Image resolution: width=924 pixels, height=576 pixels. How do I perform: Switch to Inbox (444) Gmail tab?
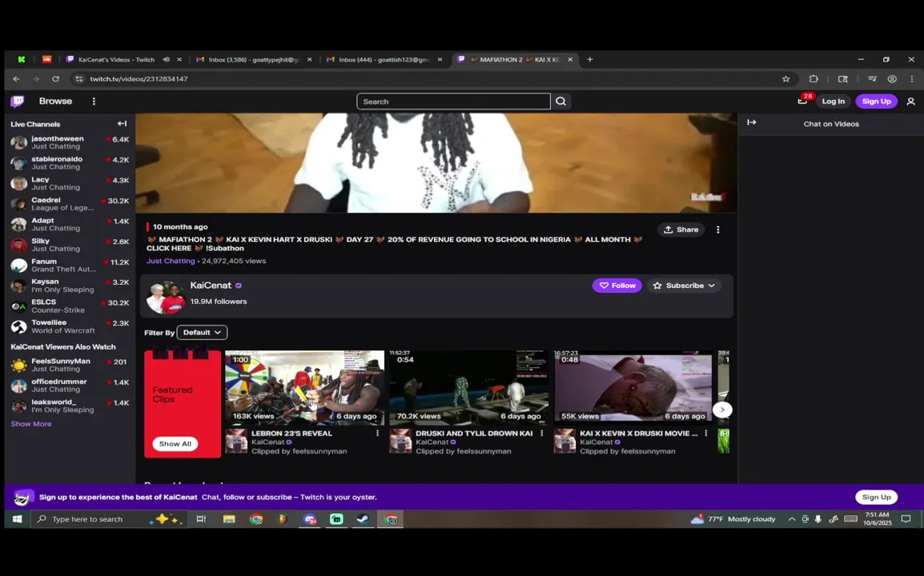point(384,59)
